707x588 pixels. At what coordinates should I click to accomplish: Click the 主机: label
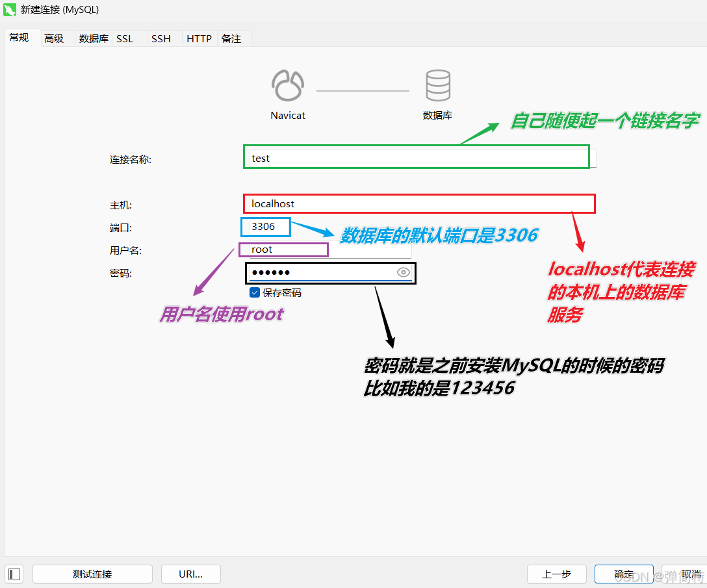click(121, 205)
